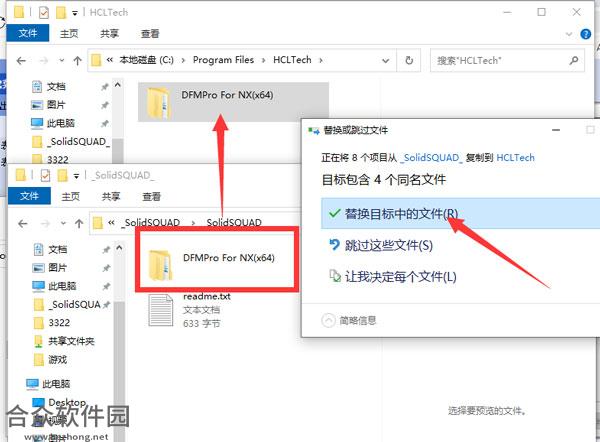Refresh the HCLTech folder view
This screenshot has width=600, height=442.
(x=409, y=60)
